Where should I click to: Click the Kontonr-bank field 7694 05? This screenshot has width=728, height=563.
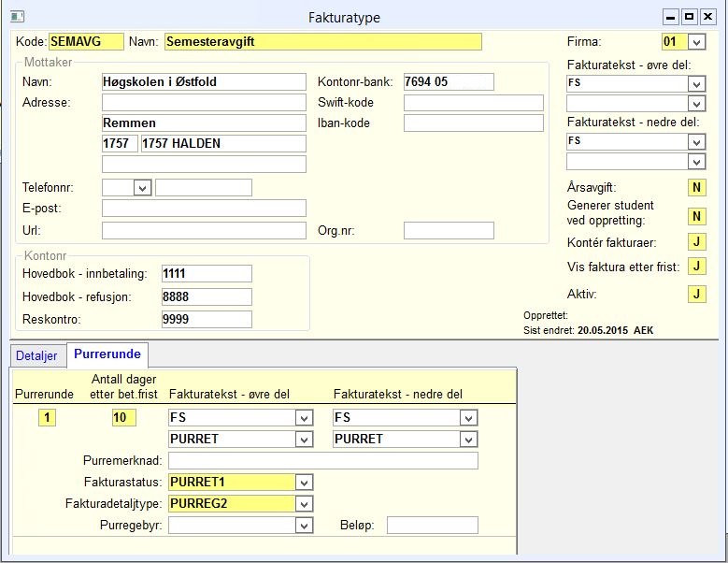click(449, 81)
